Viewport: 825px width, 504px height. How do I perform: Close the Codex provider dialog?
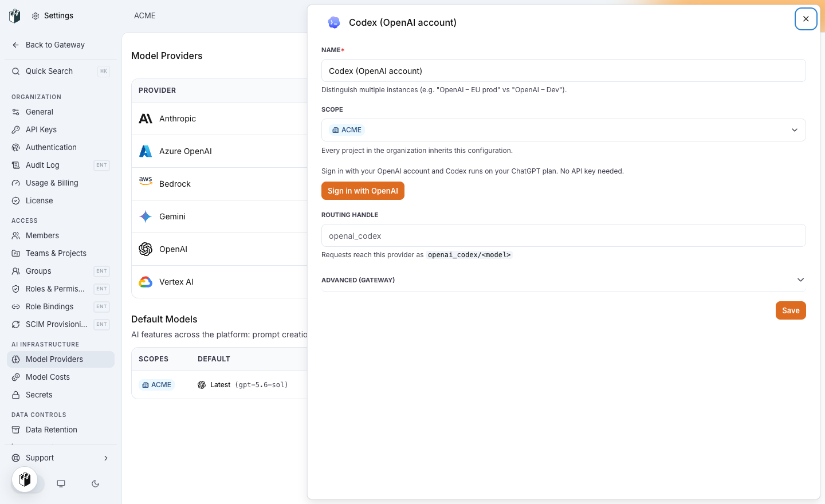pos(806,19)
